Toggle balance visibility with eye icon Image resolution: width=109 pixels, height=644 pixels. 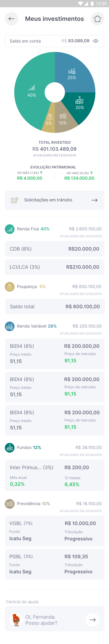(96, 41)
